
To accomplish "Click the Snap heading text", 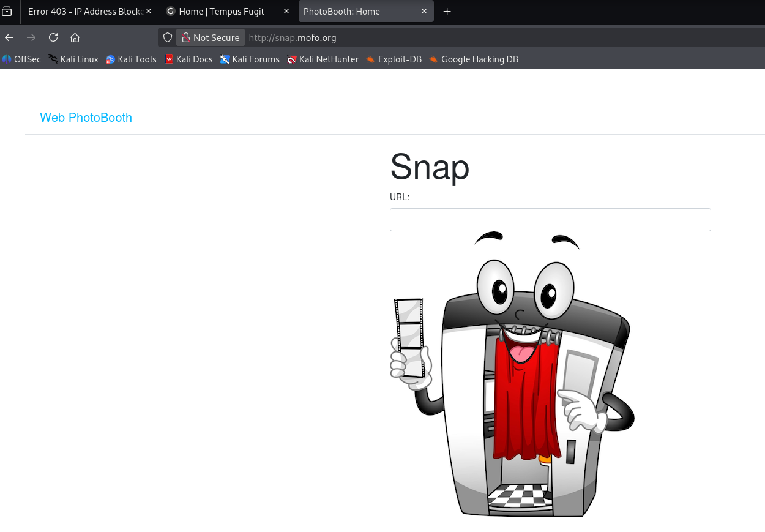I will pyautogui.click(x=430, y=167).
